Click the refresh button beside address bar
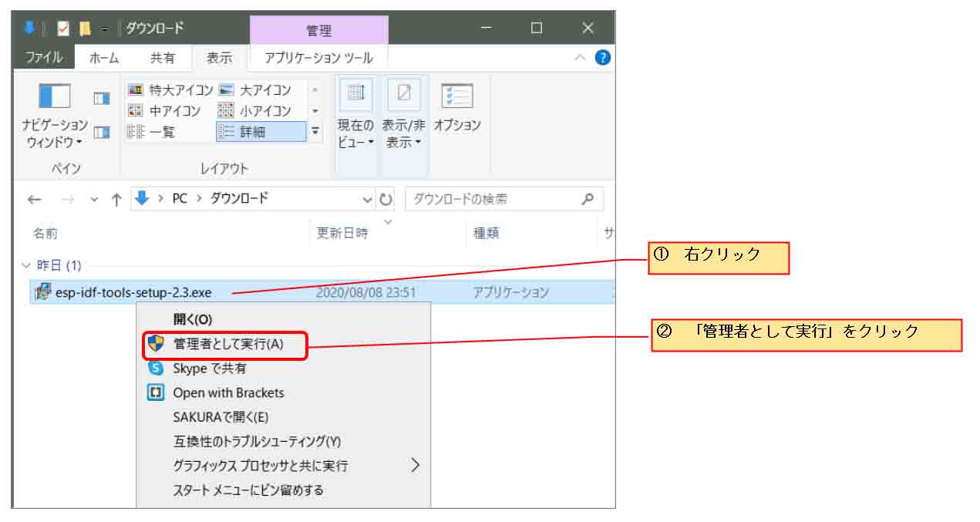This screenshot has width=980, height=522. 386,200
